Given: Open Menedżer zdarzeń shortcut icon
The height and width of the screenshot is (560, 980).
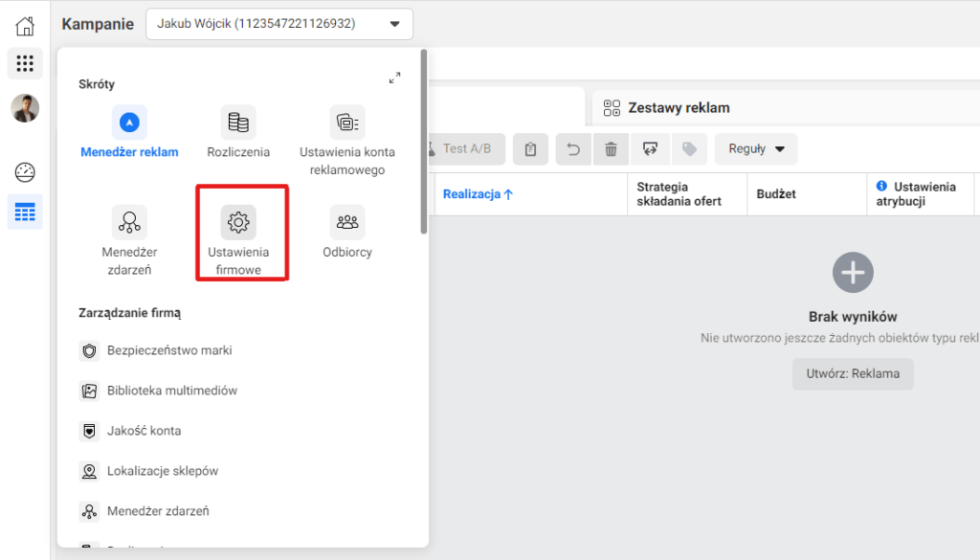Looking at the screenshot, I should pos(129,222).
